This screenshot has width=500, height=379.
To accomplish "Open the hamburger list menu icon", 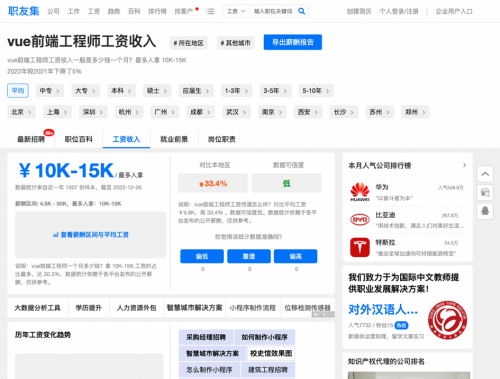I will (210, 11).
